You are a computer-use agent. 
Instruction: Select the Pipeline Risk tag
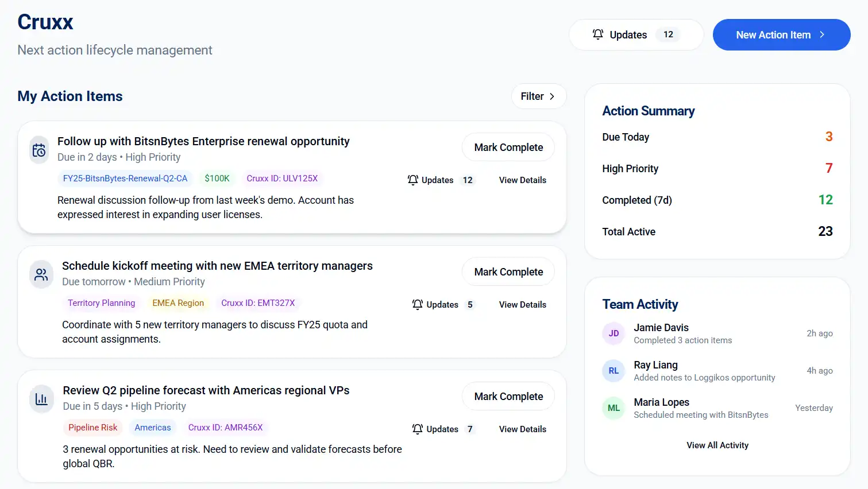click(92, 428)
